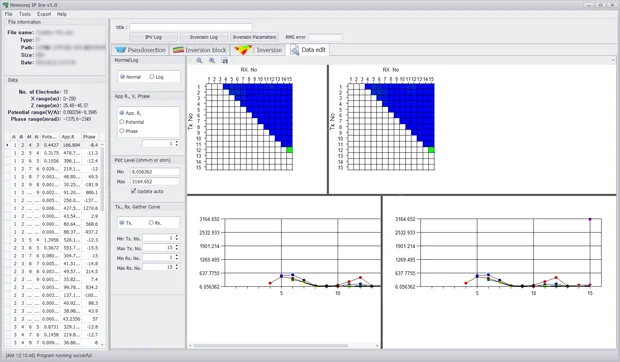Click the third icon in the plot toolbar
The image size is (620, 362).
tap(225, 60)
